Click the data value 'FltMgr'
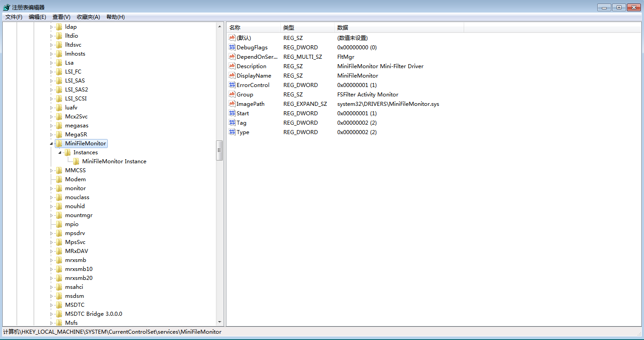Screen dimensions: 644x340 click(345, 57)
